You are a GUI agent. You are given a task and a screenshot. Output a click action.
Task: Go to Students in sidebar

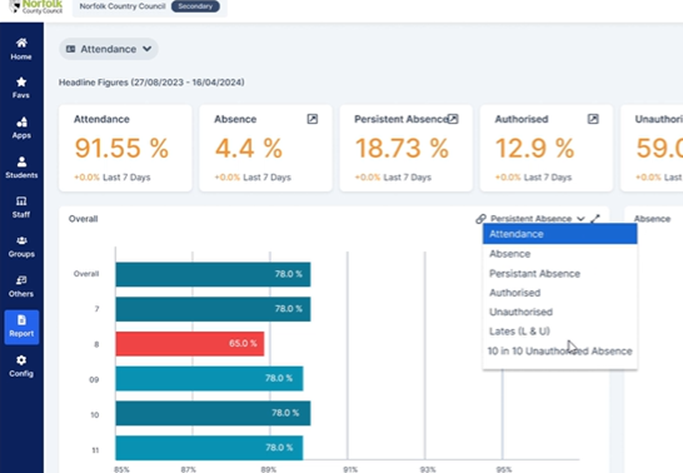(21, 167)
